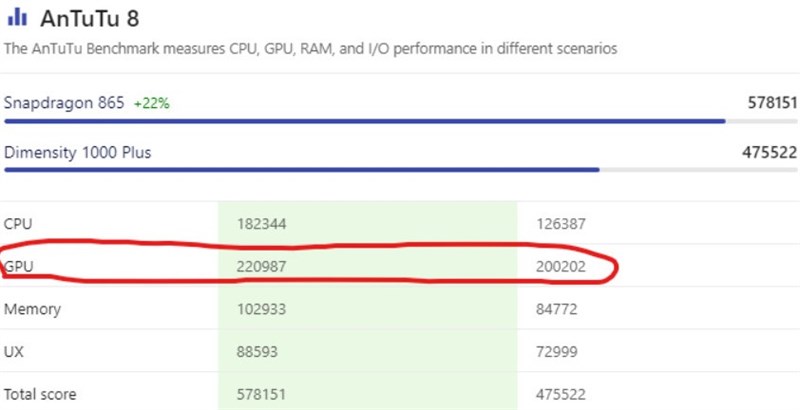Screen dimensions: 800x410
Task: Open the Dimensity 1000 Plus link
Action: (78, 152)
